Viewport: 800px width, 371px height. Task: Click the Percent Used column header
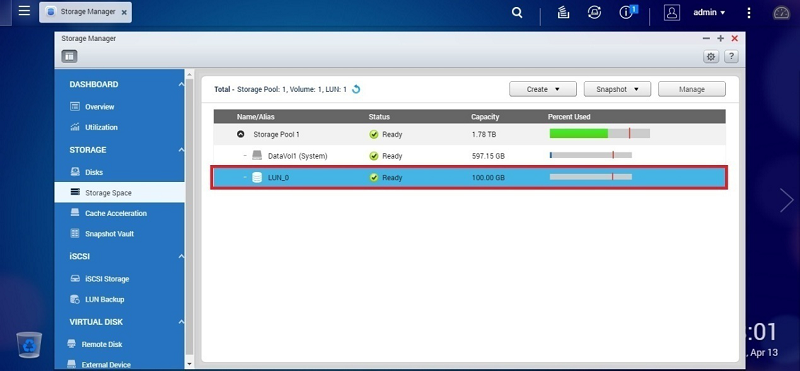[569, 117]
